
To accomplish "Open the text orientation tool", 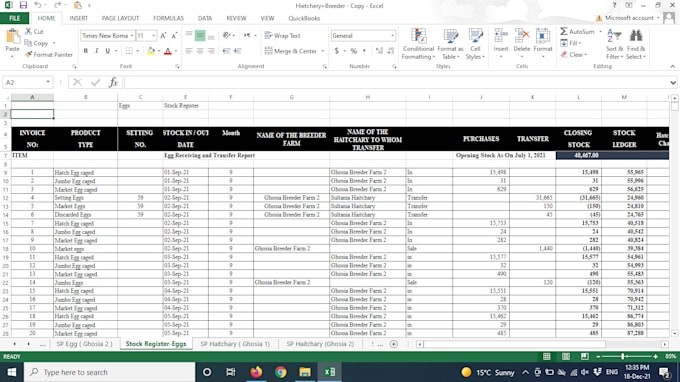I will [x=228, y=36].
